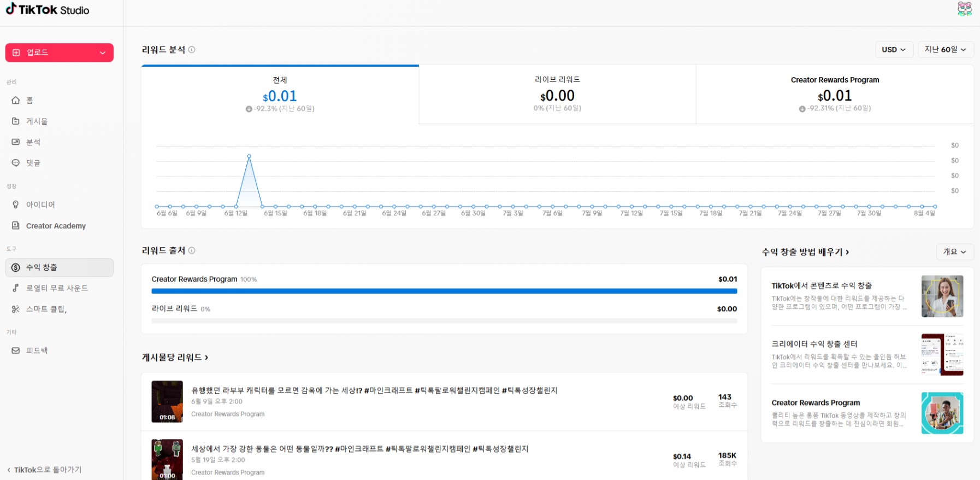Screen dimensions: 980x480
Task: Expand the 업로드 button chevron
Action: coord(103,53)
